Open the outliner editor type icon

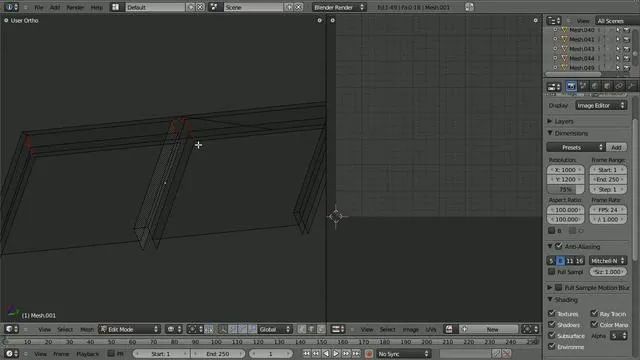click(553, 20)
